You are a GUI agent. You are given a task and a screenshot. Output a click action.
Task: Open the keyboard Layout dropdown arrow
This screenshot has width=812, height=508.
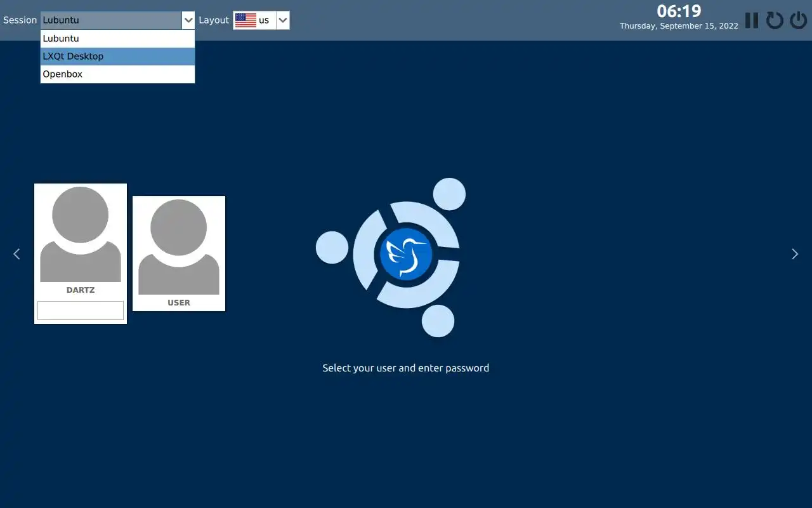(283, 20)
